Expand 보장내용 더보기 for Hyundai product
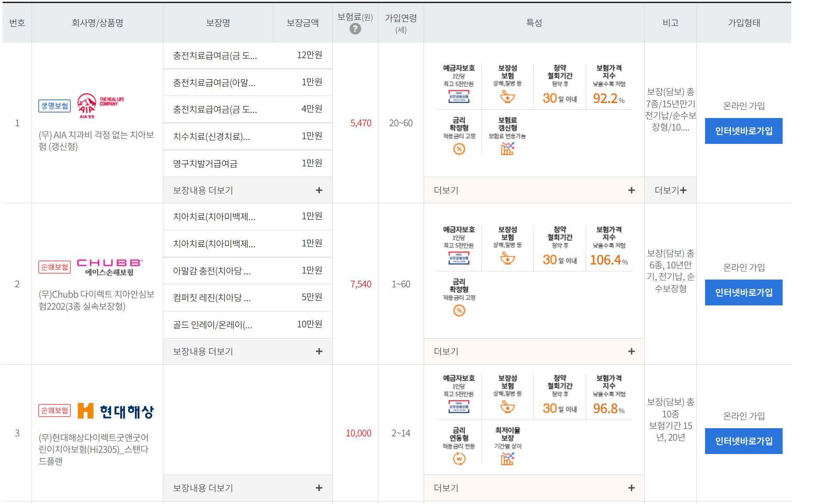Screen dimensions: 821x504 (x=247, y=488)
